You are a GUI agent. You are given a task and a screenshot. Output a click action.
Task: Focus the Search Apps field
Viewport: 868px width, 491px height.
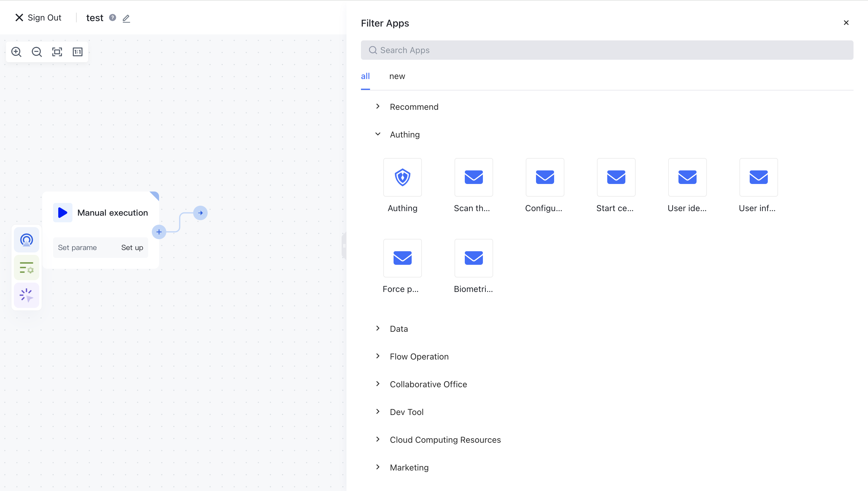click(607, 50)
